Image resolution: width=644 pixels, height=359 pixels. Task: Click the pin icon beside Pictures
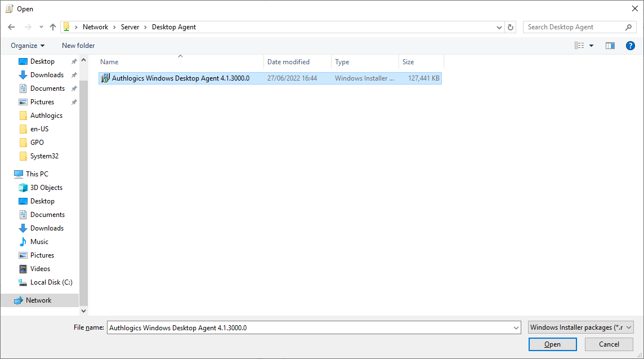pos(74,102)
